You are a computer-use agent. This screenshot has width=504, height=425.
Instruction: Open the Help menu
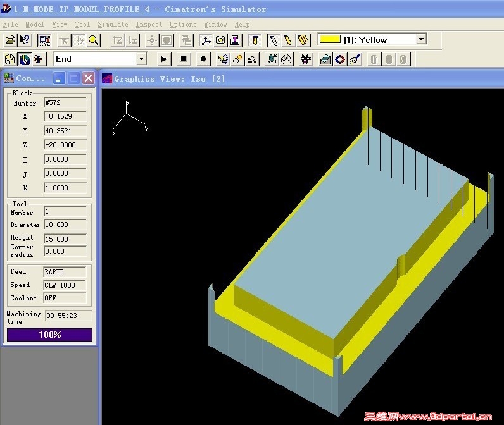[242, 25]
